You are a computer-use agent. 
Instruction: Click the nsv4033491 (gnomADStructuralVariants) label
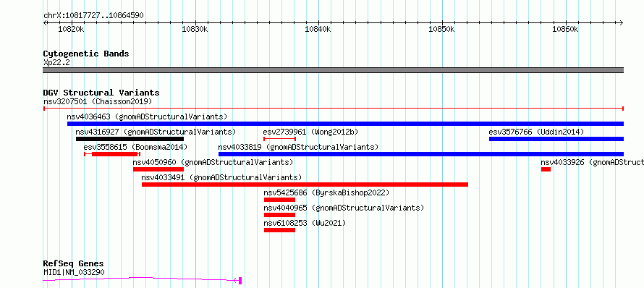coord(221,177)
